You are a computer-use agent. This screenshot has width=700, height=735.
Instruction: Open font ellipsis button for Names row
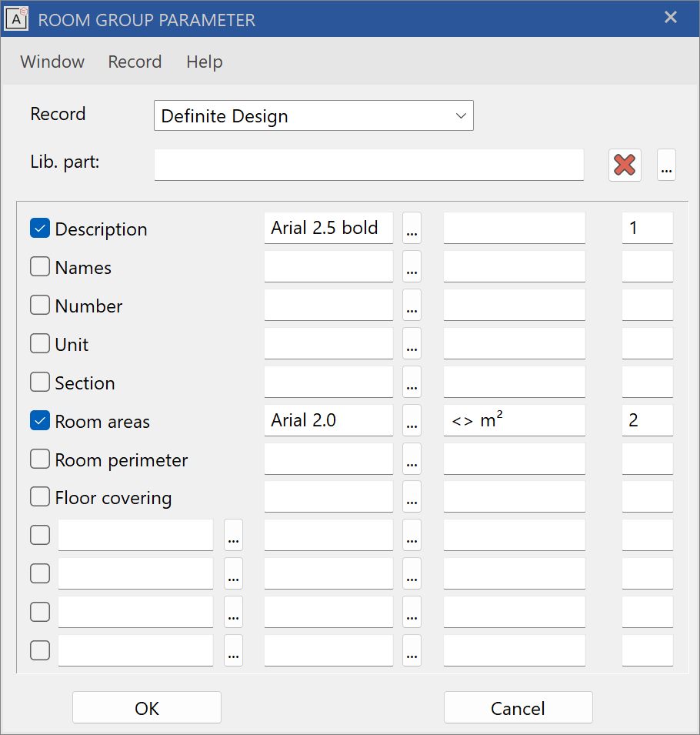click(412, 266)
